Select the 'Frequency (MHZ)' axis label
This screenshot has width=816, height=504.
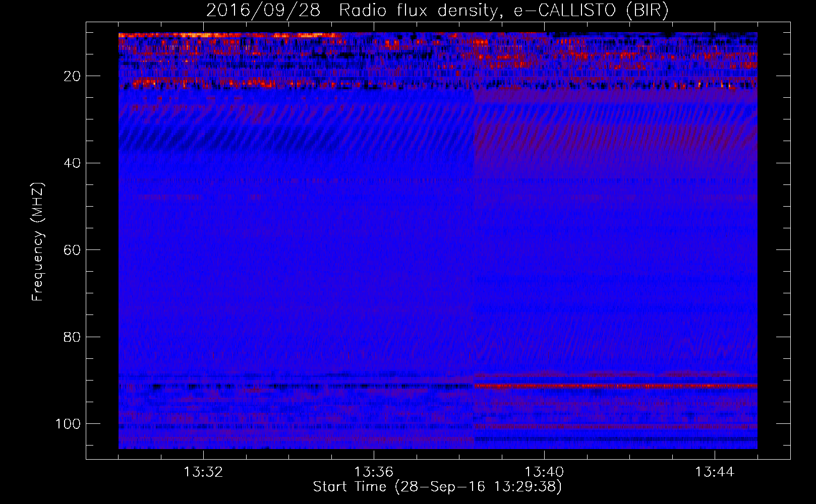point(38,241)
